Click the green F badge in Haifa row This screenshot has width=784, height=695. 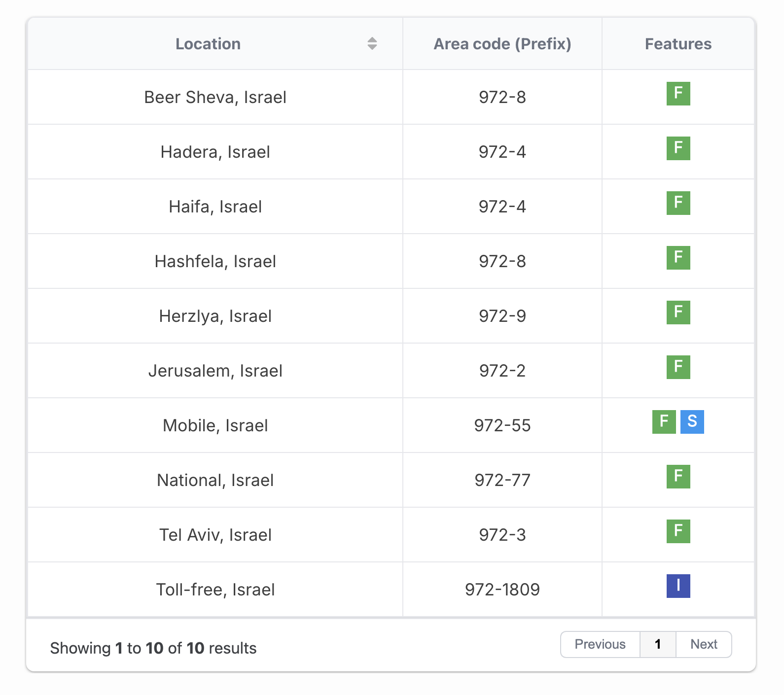coord(678,203)
